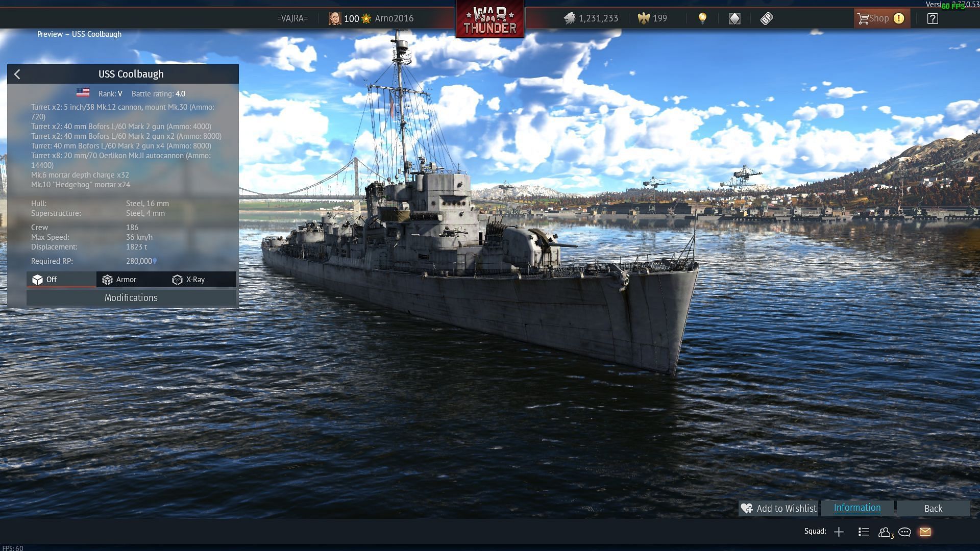Click the 199 Golden Eagles amount

coord(660,18)
